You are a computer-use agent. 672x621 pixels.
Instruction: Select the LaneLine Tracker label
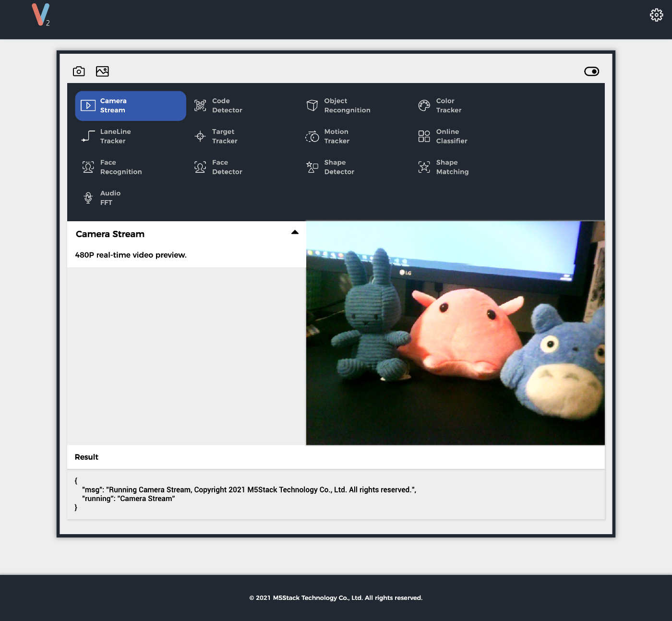[115, 136]
